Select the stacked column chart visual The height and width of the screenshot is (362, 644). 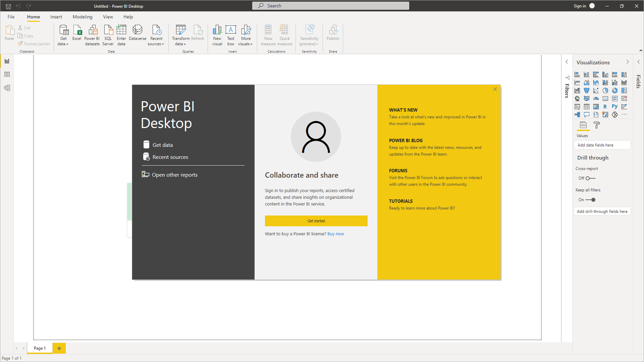pyautogui.click(x=587, y=74)
